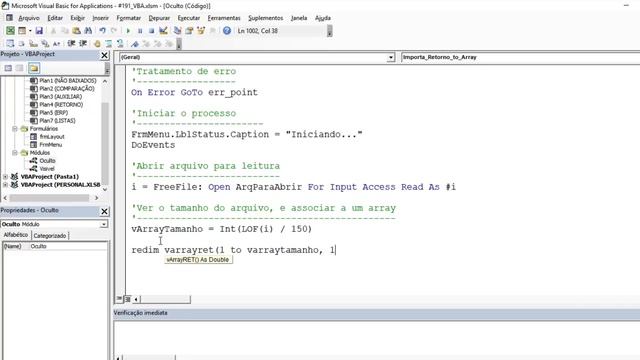Click the Indent icon in Edit toolbar

pos(71,44)
